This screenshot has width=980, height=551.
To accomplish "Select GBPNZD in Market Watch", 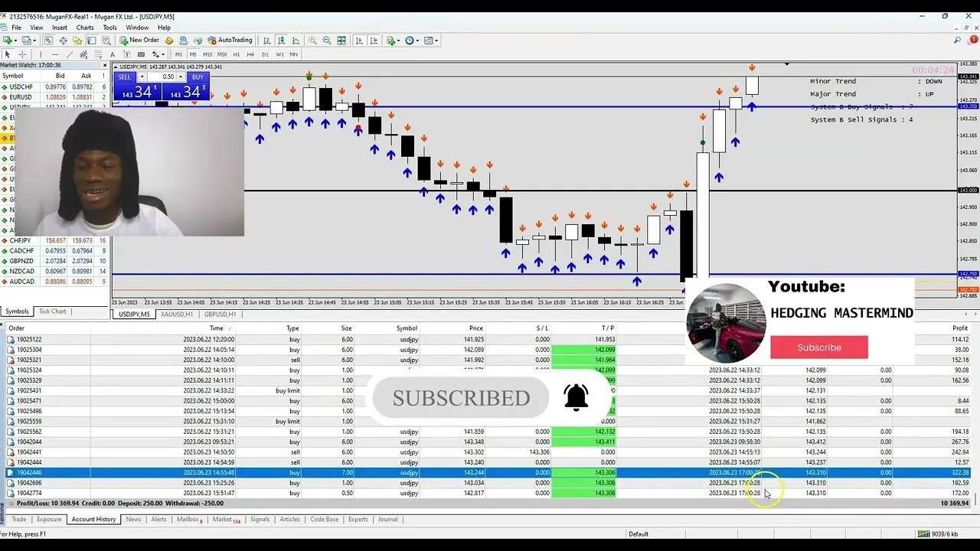I will [54, 261].
